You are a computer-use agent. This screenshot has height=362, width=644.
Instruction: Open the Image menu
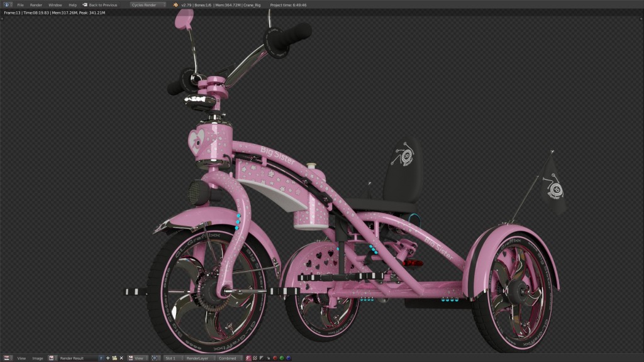(x=38, y=357)
